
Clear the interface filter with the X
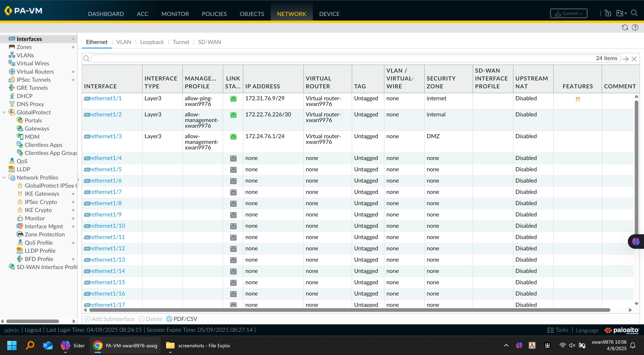[634, 59]
